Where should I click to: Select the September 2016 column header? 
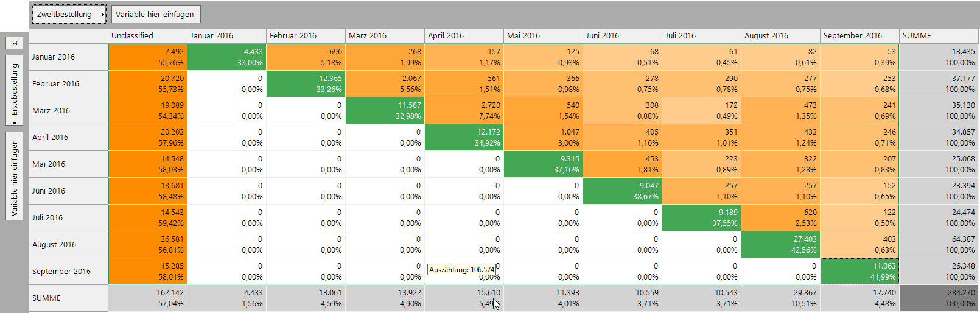click(x=860, y=35)
